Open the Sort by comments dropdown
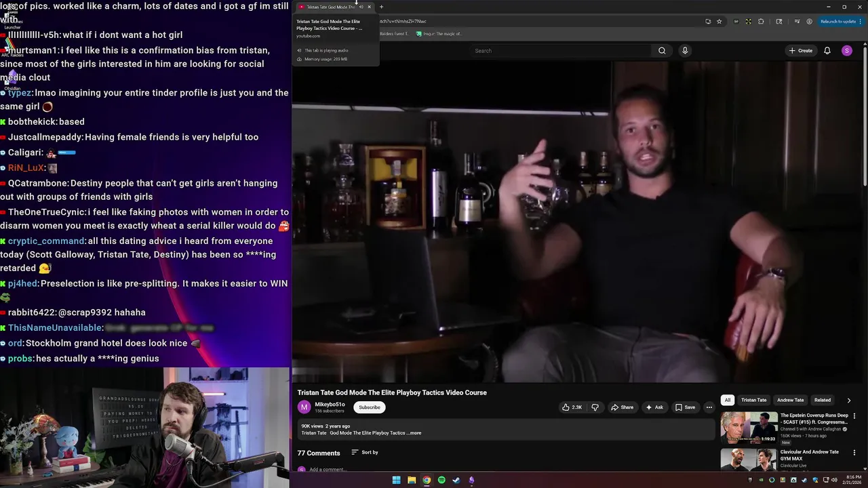Image resolution: width=868 pixels, height=488 pixels. point(365,452)
